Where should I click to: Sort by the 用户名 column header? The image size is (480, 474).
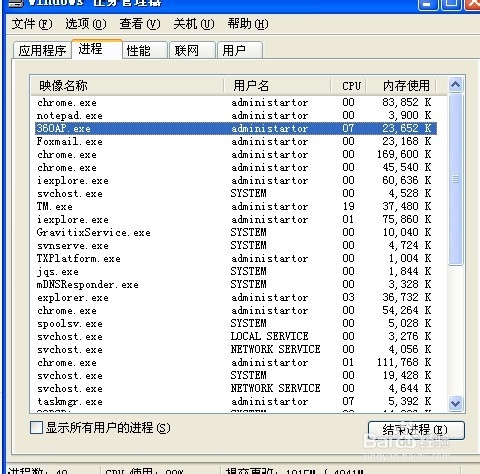[277, 86]
